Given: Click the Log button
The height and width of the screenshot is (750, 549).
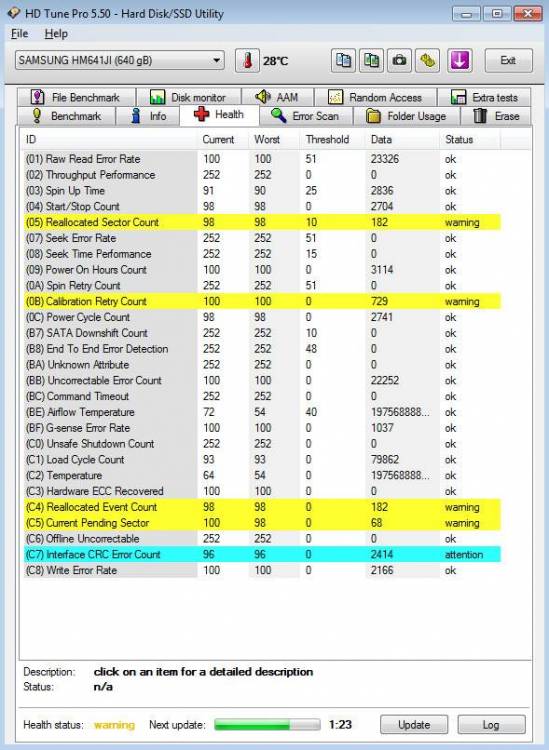Looking at the screenshot, I should coord(491,725).
